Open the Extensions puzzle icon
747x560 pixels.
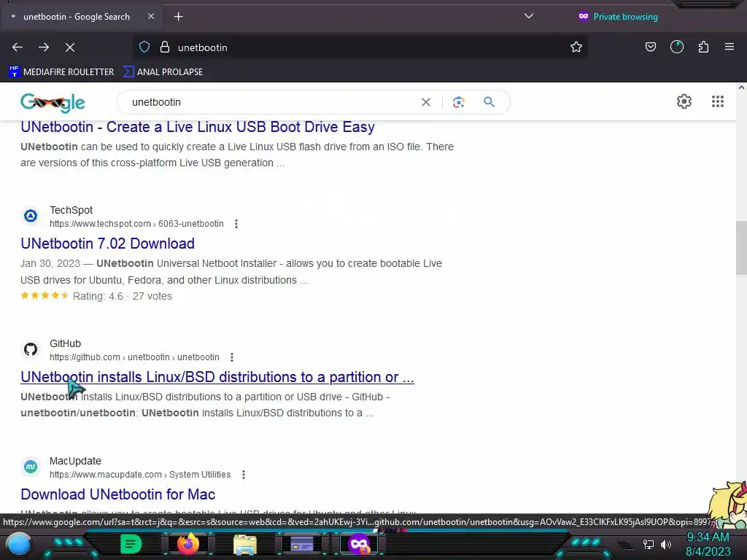pos(704,47)
